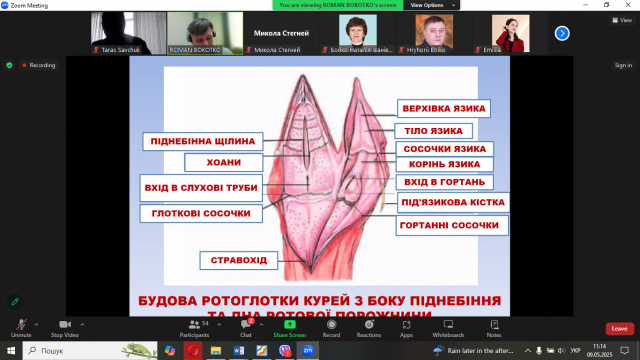Image resolution: width=640 pixels, height=360 pixels.
Task: Open Copilot from the taskbar
Action: tap(170, 351)
